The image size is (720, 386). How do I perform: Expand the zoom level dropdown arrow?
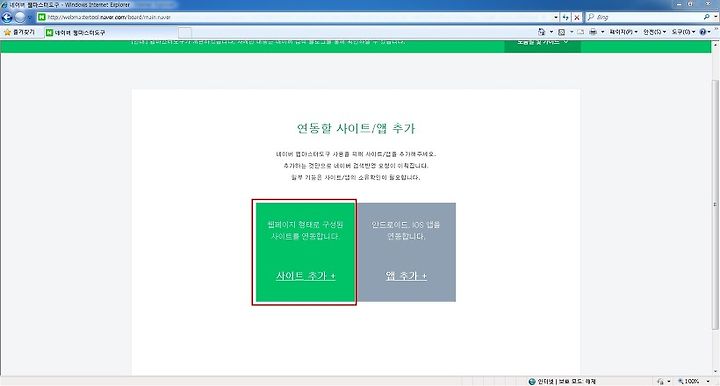point(708,381)
